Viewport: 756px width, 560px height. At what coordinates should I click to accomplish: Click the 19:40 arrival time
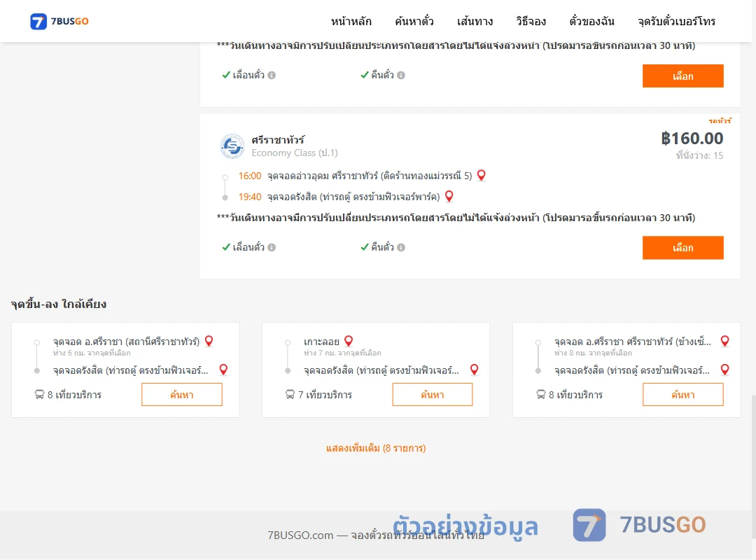[250, 197]
